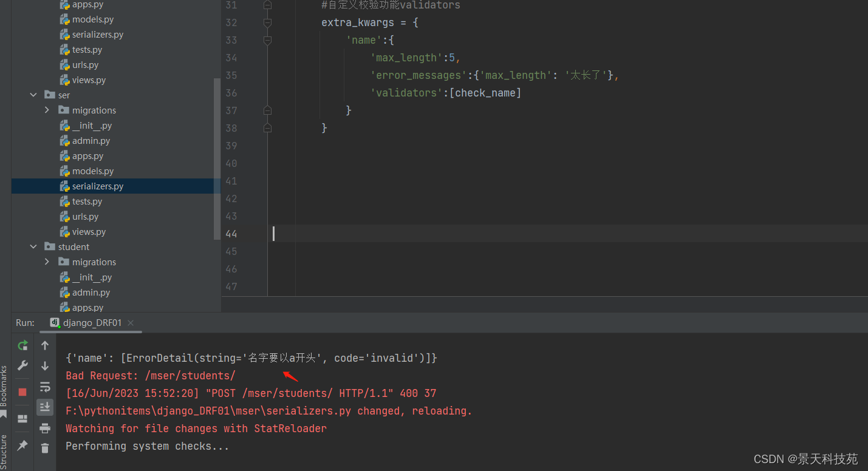The width and height of the screenshot is (868, 471).
Task: Click 'max_length' key on line 34
Action: [406, 58]
